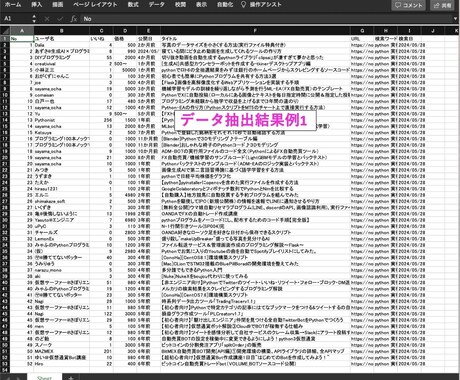Click the 操作アシスト lightbulb search
460x380 pixels.
pos(261,5)
